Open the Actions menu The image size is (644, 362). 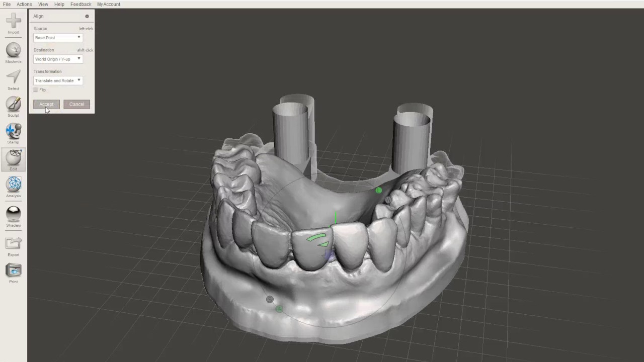pyautogui.click(x=24, y=4)
